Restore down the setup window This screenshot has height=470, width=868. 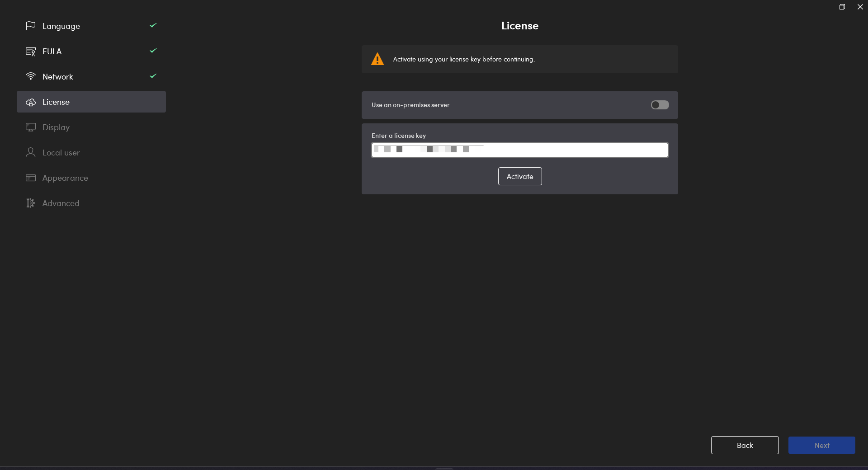click(x=842, y=7)
